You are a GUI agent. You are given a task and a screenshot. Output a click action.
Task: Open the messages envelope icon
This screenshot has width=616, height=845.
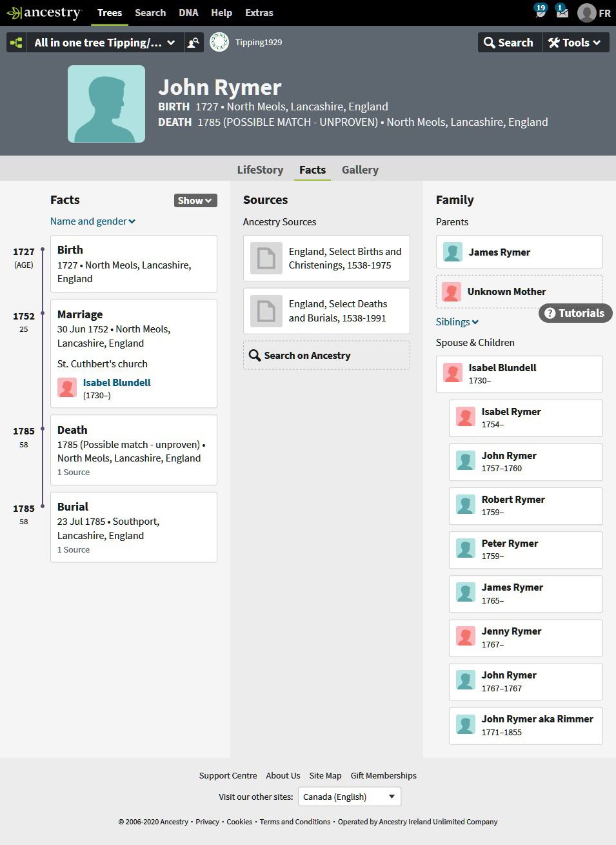click(562, 11)
